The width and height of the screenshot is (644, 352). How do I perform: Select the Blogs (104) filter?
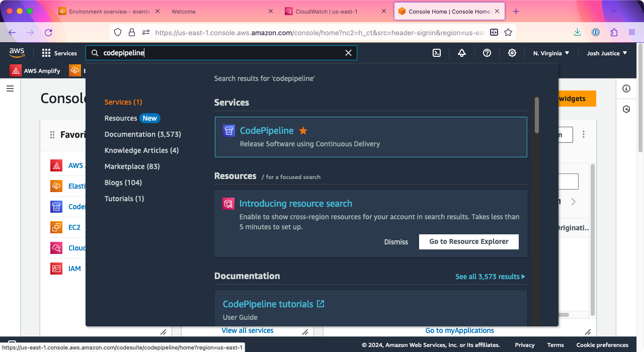123,183
